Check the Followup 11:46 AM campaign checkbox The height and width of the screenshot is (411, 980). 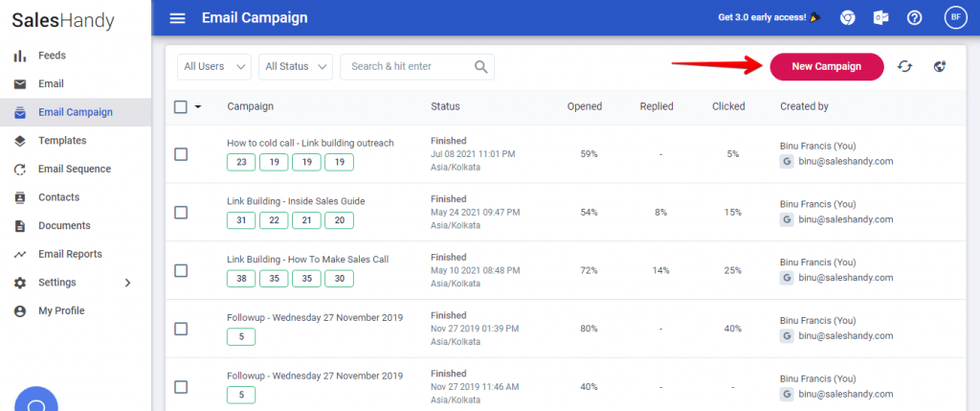click(x=181, y=387)
